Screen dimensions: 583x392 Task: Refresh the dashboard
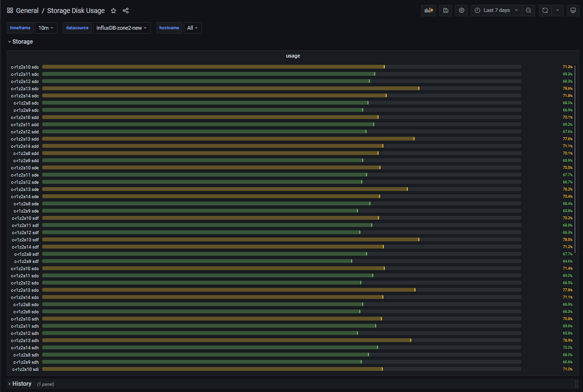pyautogui.click(x=545, y=11)
